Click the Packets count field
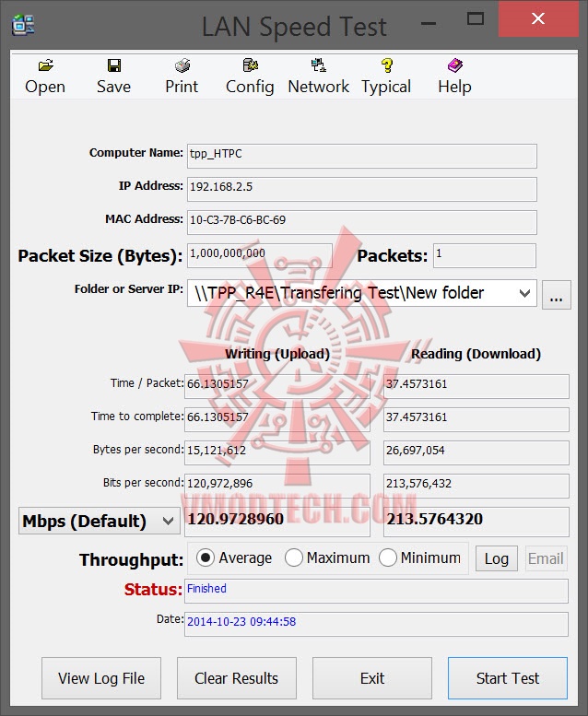The image size is (588, 716). pyautogui.click(x=484, y=255)
